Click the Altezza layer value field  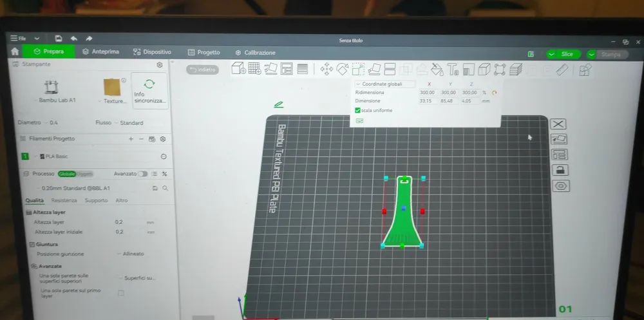point(120,222)
